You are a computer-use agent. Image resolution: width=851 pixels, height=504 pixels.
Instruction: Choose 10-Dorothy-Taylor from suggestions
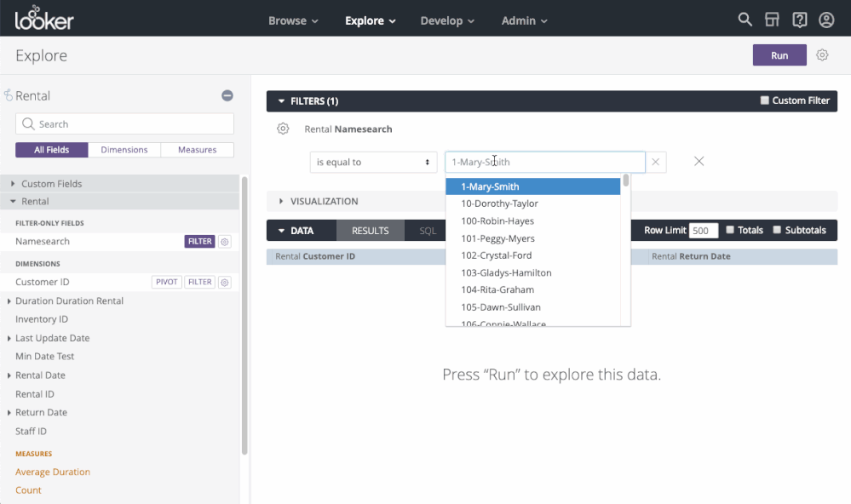pyautogui.click(x=533, y=203)
